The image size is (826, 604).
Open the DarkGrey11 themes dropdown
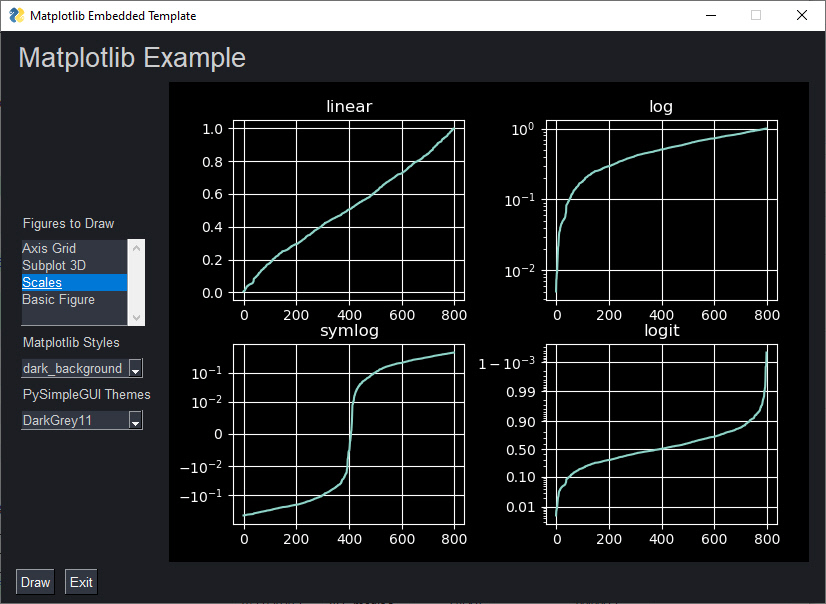point(135,420)
